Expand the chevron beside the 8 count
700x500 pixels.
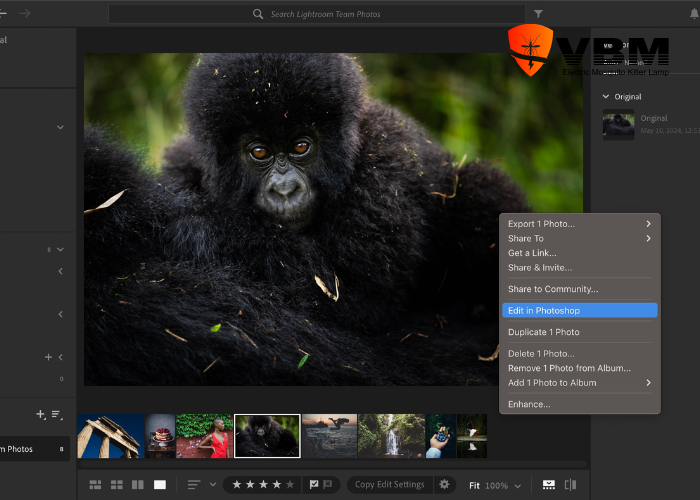[x=60, y=250]
